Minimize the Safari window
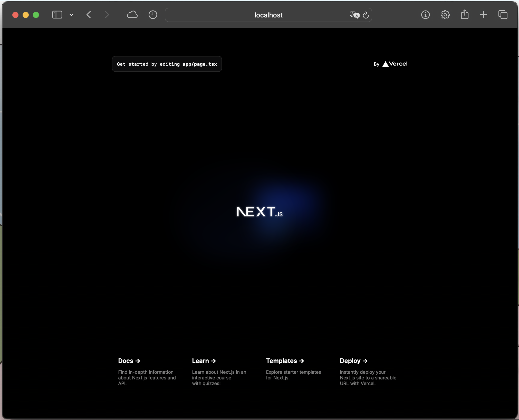The height and width of the screenshot is (420, 519). 26,15
